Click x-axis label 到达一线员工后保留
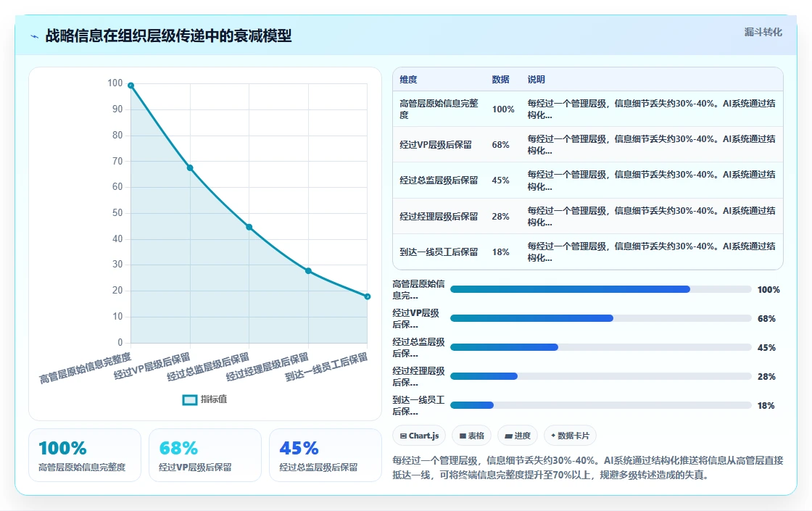 [x=326, y=367]
